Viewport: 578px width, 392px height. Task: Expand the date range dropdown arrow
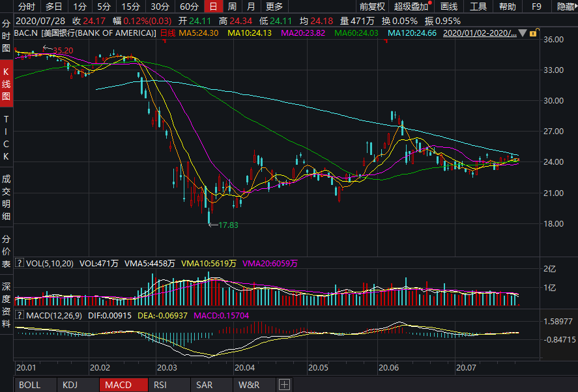coord(523,33)
